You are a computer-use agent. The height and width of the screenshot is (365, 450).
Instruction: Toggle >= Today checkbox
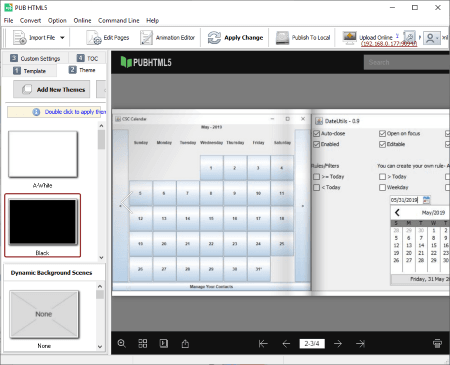(316, 177)
